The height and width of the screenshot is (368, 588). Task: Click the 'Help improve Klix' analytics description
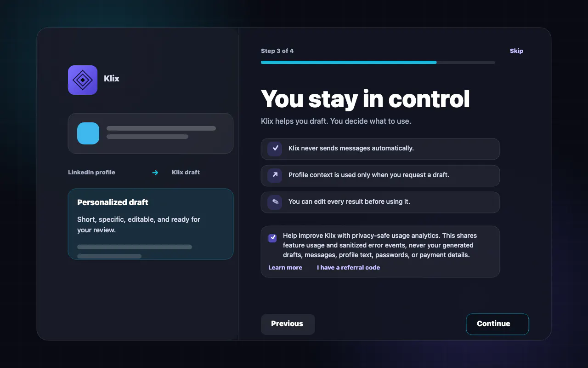point(380,245)
